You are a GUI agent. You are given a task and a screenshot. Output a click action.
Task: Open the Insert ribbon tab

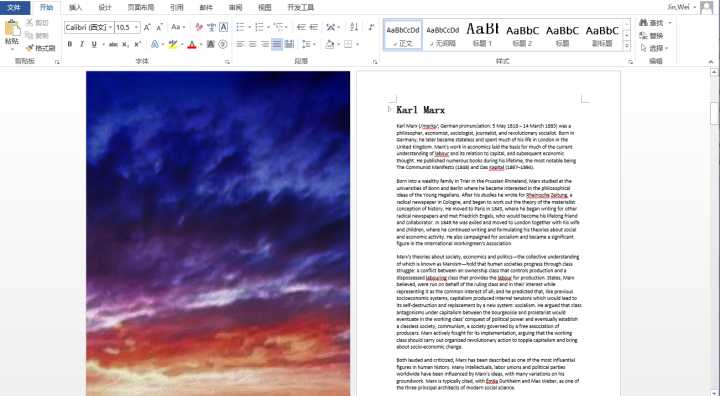click(75, 7)
